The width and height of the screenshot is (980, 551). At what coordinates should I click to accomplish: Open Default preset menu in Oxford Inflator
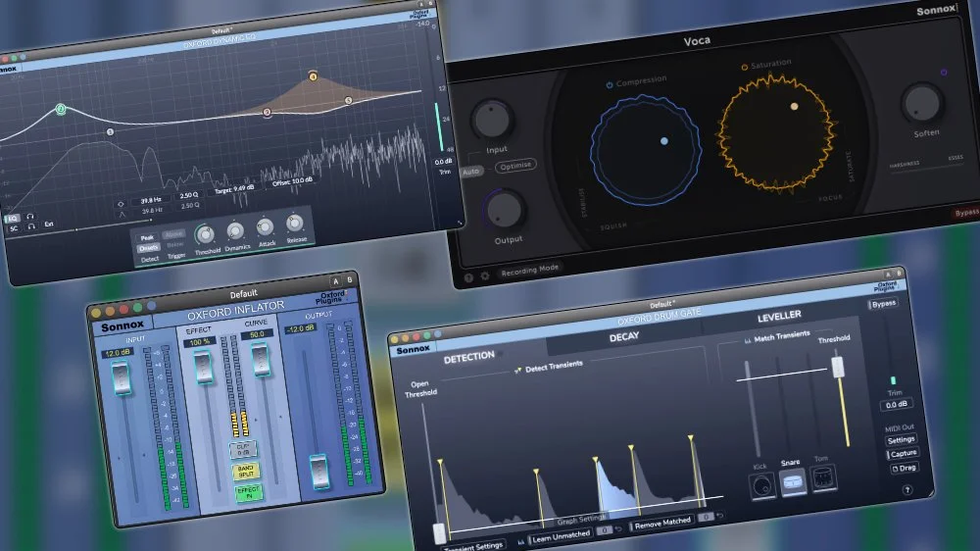coord(243,294)
